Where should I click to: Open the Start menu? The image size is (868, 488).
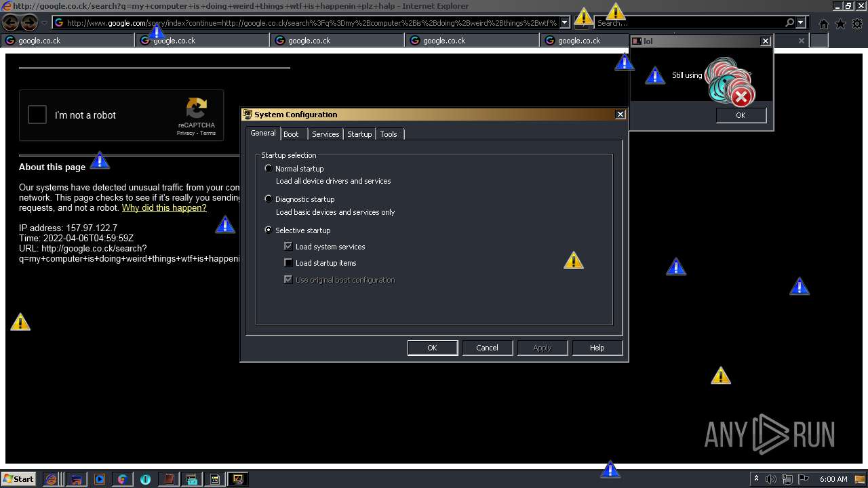point(18,479)
